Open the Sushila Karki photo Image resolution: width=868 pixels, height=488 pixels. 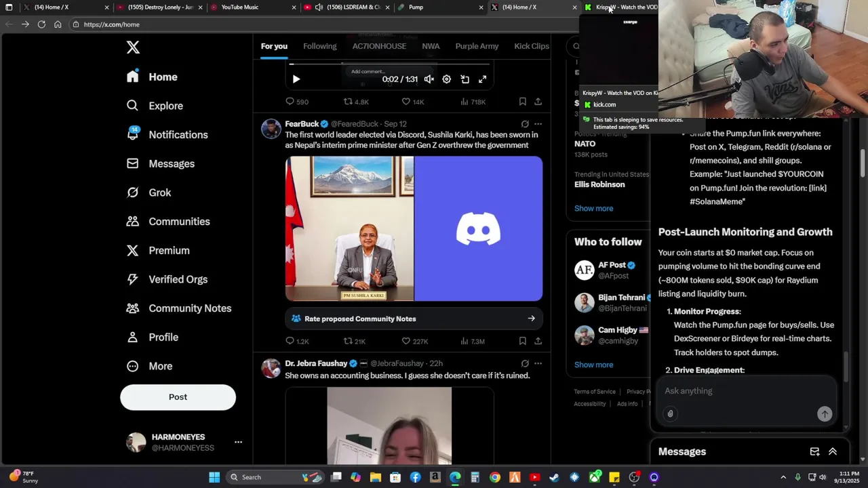coord(349,228)
